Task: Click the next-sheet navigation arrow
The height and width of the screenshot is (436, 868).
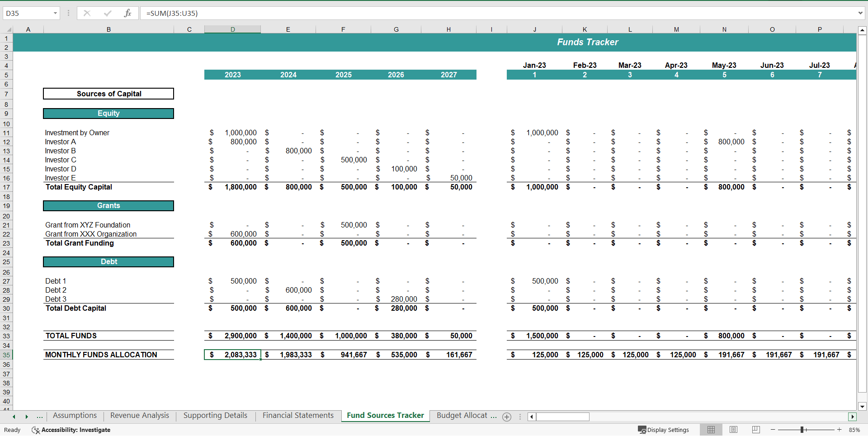Action: click(x=26, y=417)
